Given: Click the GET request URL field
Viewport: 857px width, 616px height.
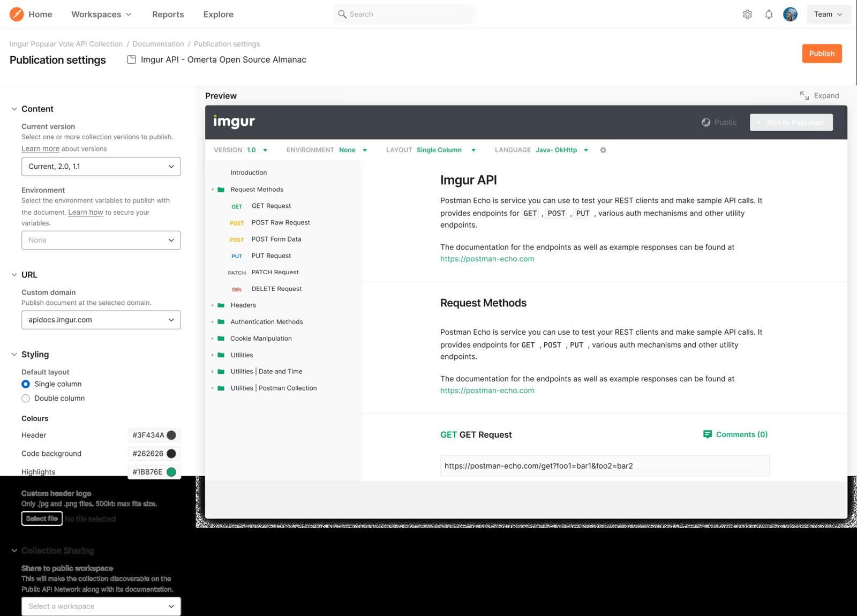Looking at the screenshot, I should coord(605,466).
